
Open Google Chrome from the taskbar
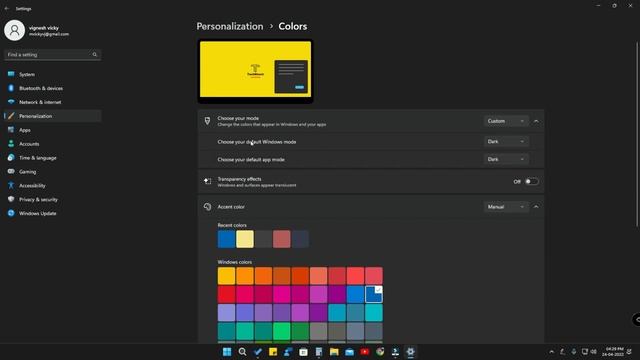[x=380, y=352]
